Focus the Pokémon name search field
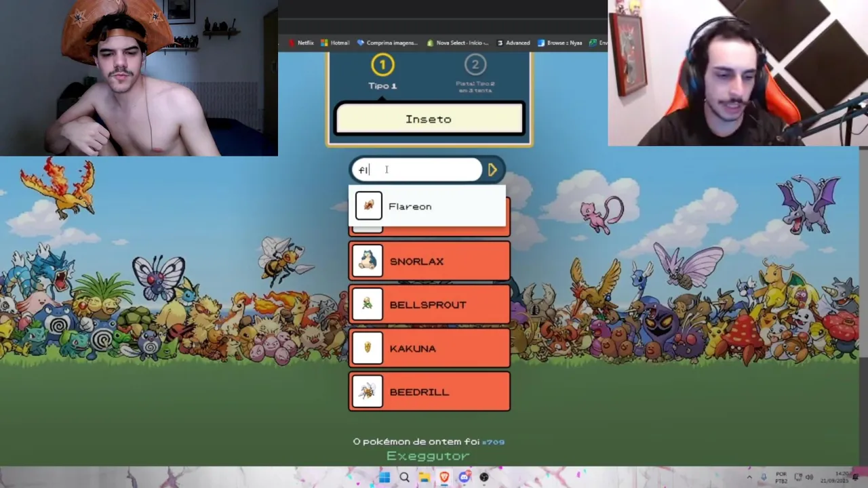Viewport: 868px width, 488px height. click(x=416, y=170)
